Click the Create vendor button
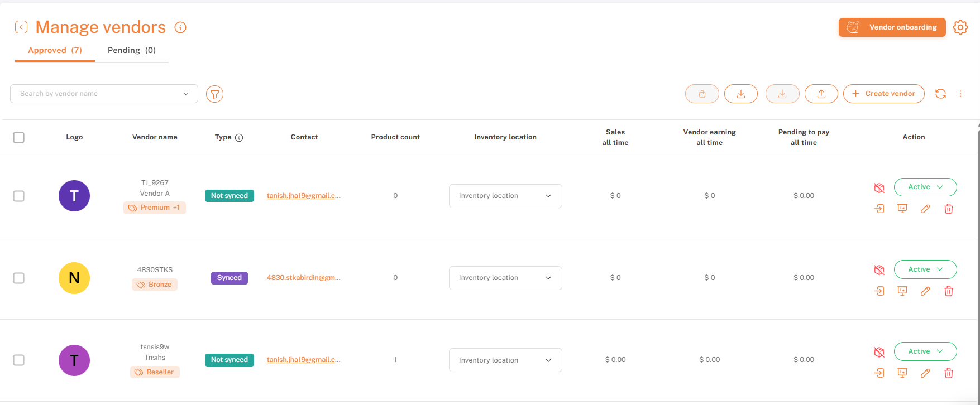 click(883, 94)
